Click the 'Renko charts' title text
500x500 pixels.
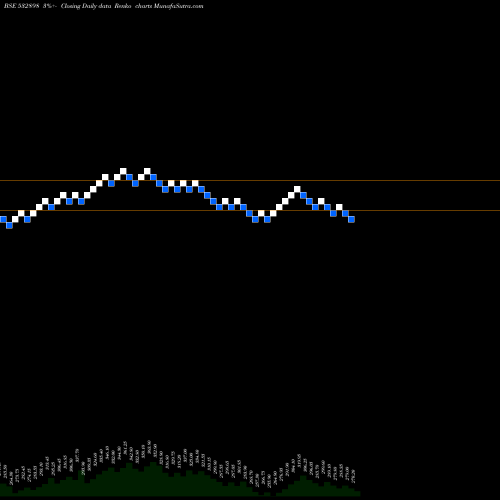[133, 6]
